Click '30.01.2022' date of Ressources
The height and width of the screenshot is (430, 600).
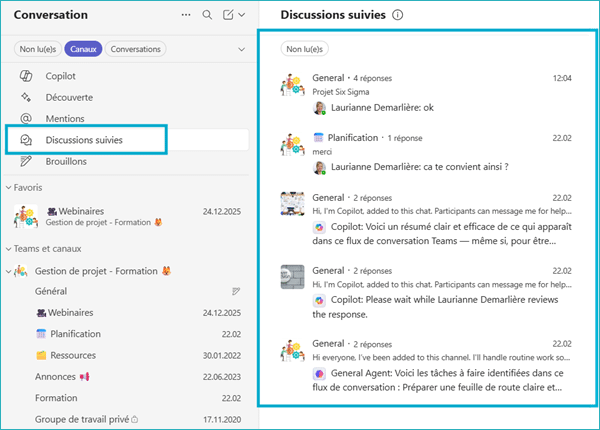pyautogui.click(x=222, y=356)
